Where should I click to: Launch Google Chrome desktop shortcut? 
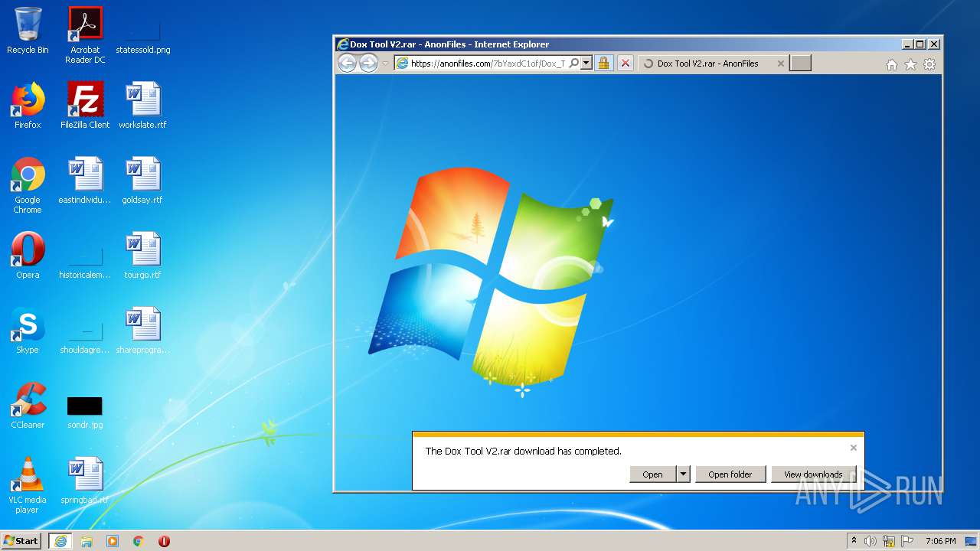point(28,185)
